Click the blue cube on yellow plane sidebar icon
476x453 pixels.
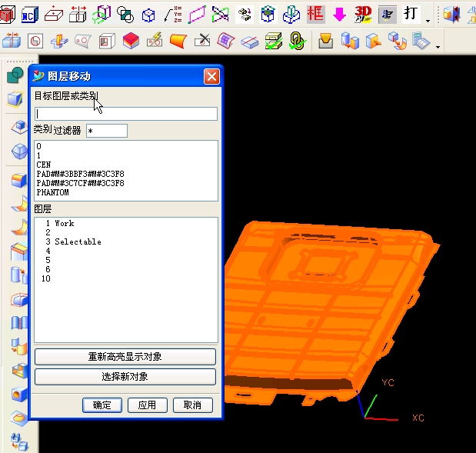point(15,98)
